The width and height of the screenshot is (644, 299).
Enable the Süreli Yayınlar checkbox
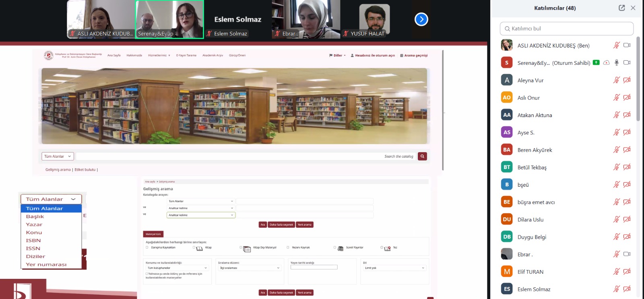click(x=334, y=247)
